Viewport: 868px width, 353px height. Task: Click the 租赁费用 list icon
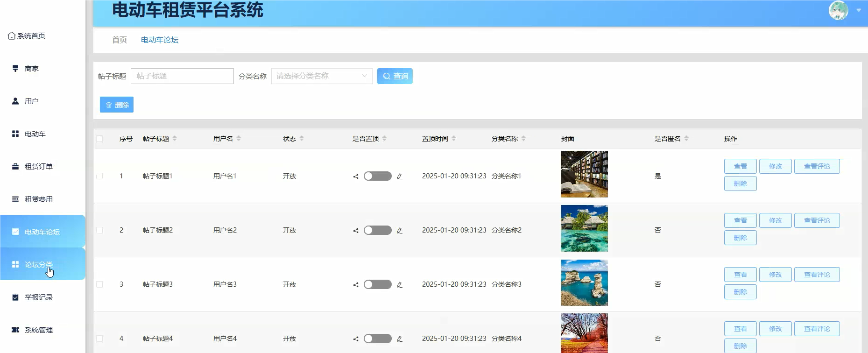click(15, 199)
